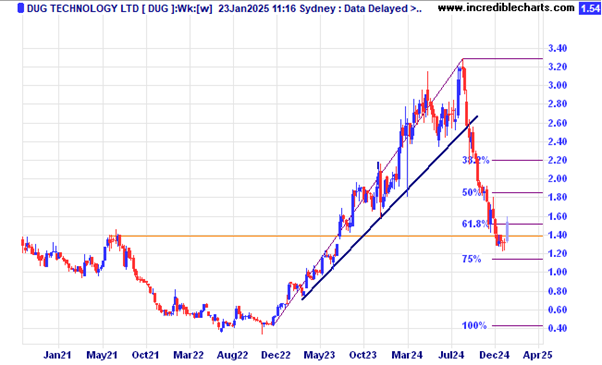Click the Oct23 date axis label
The height and width of the screenshot is (365, 602).
363,355
